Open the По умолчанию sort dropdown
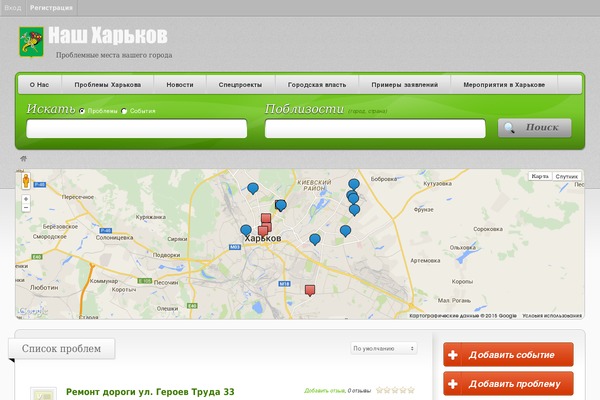This screenshot has height=400, width=600. point(384,348)
